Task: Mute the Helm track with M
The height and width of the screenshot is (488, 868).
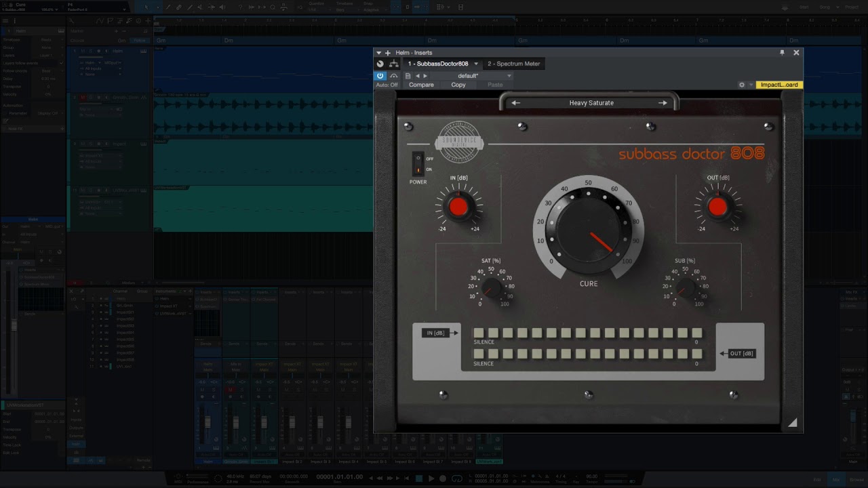Action: (83, 51)
